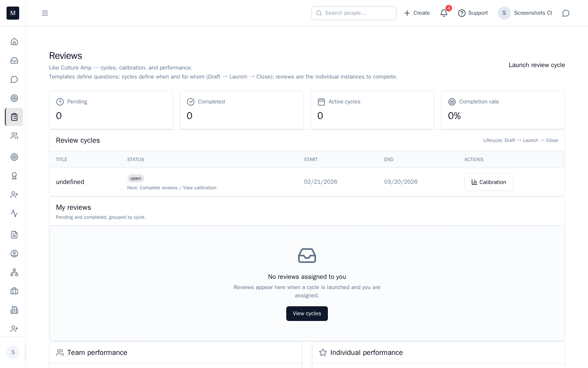Open the award ribbon icon in the sidebar
The height and width of the screenshot is (368, 588).
[14, 176]
